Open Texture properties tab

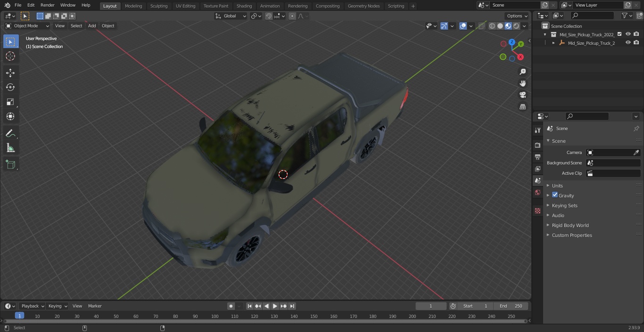(x=537, y=211)
